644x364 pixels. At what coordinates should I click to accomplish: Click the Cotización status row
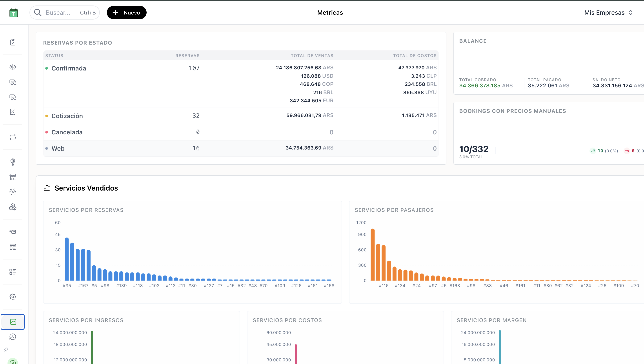point(241,116)
